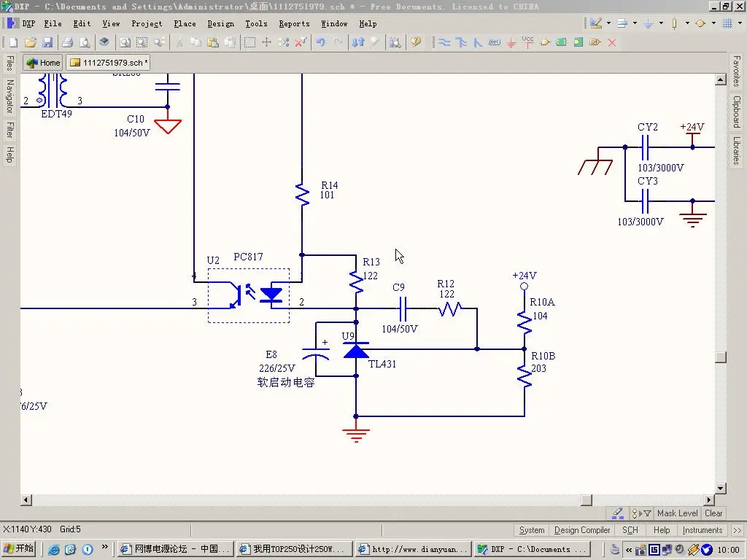
Task: Expand the digital devices dropdown arrow
Action: point(687,23)
